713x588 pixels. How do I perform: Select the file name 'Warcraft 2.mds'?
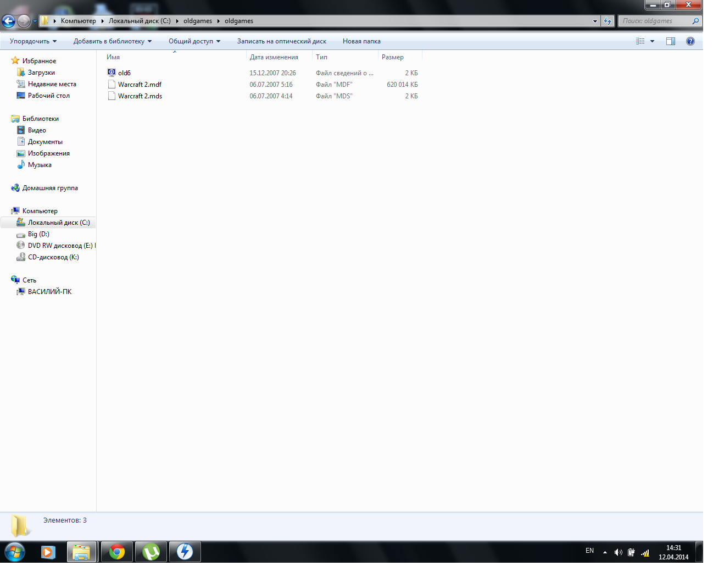point(140,96)
